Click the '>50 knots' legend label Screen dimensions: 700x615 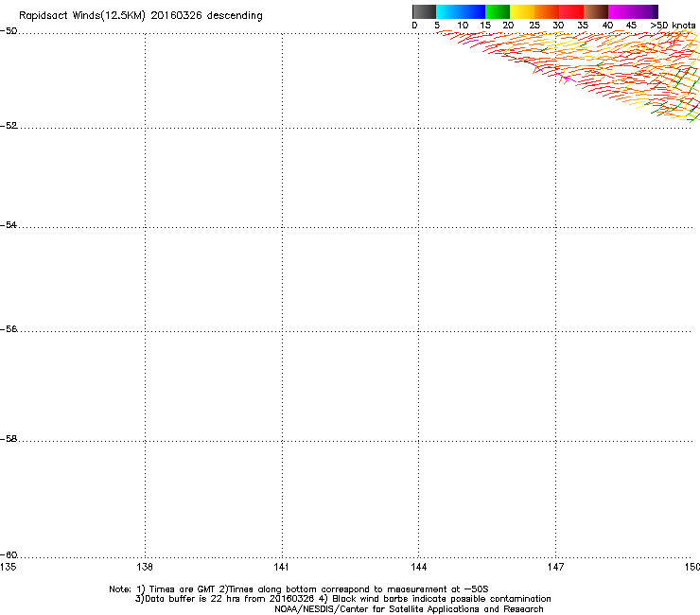pyautogui.click(x=673, y=26)
